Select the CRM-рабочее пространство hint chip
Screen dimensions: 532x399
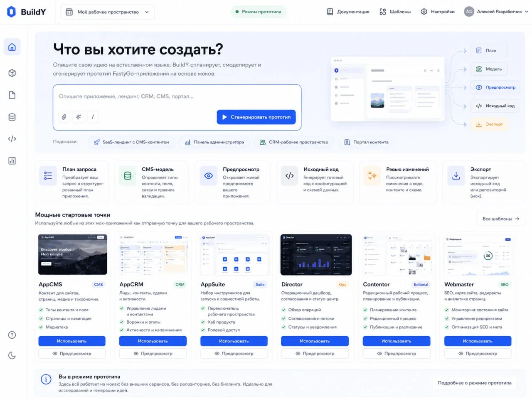point(294,142)
